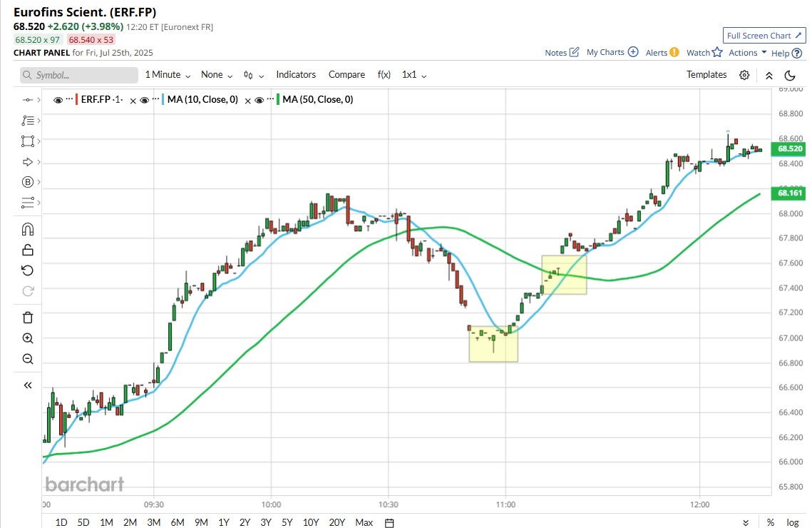Expand the bottom panel double-down chevrons
Screen dimensions: 812x528
(x=746, y=523)
